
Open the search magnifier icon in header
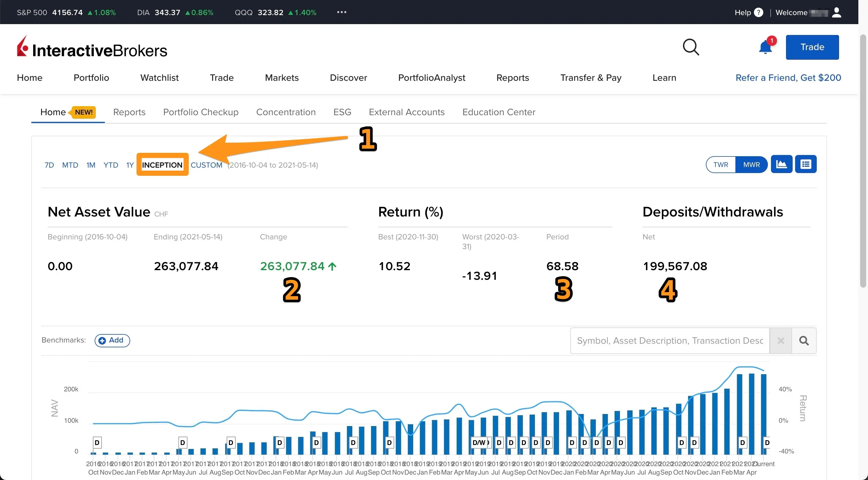click(x=691, y=47)
